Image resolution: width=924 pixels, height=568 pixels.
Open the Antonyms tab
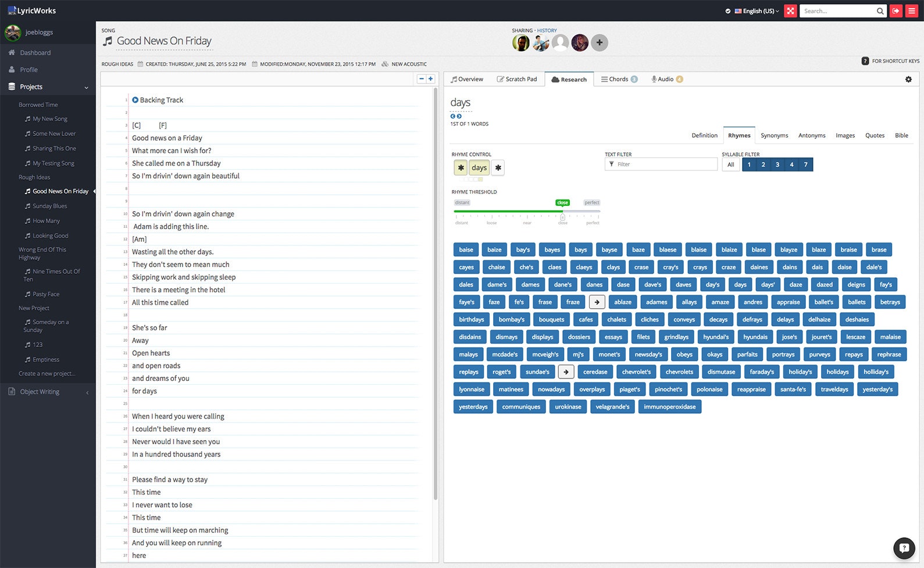[812, 135]
